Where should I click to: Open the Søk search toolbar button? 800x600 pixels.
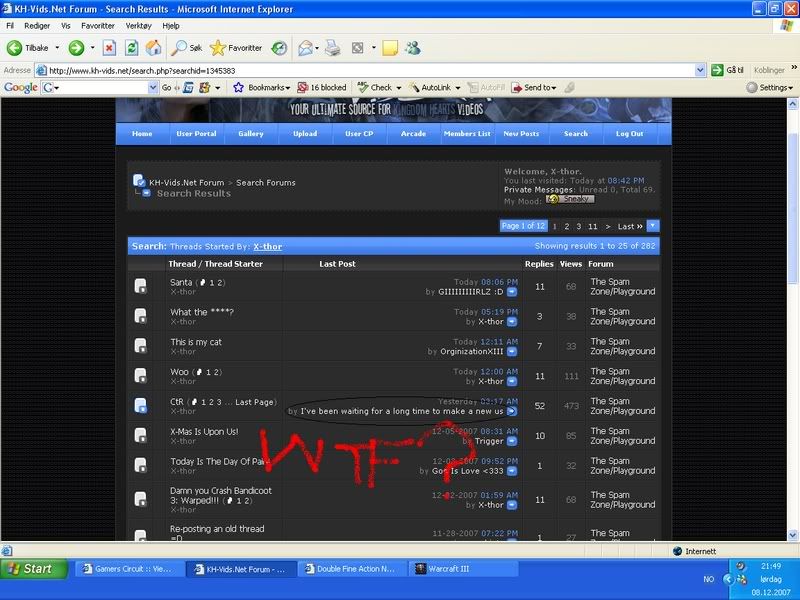(187, 48)
